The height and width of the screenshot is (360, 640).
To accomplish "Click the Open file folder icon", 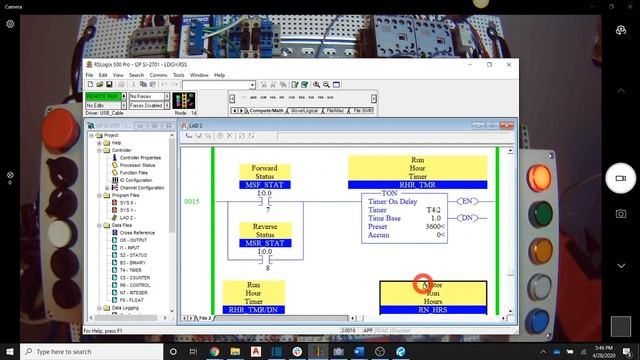I will [100, 84].
